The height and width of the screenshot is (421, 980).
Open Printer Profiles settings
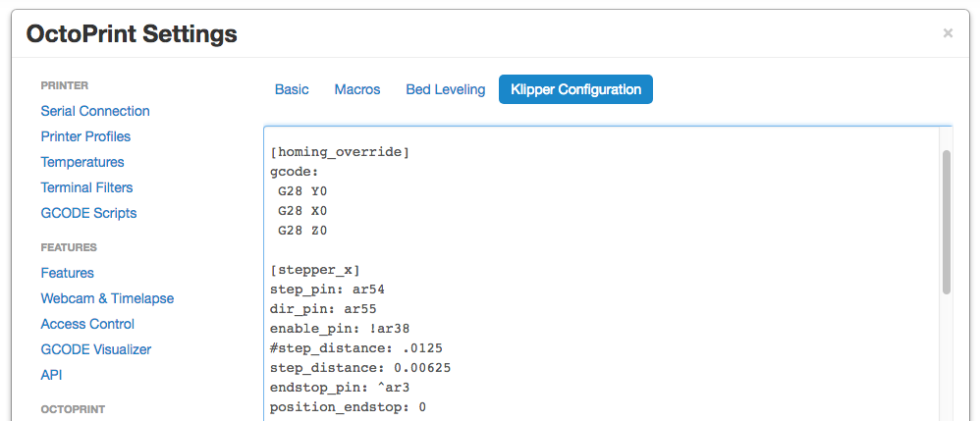[85, 136]
